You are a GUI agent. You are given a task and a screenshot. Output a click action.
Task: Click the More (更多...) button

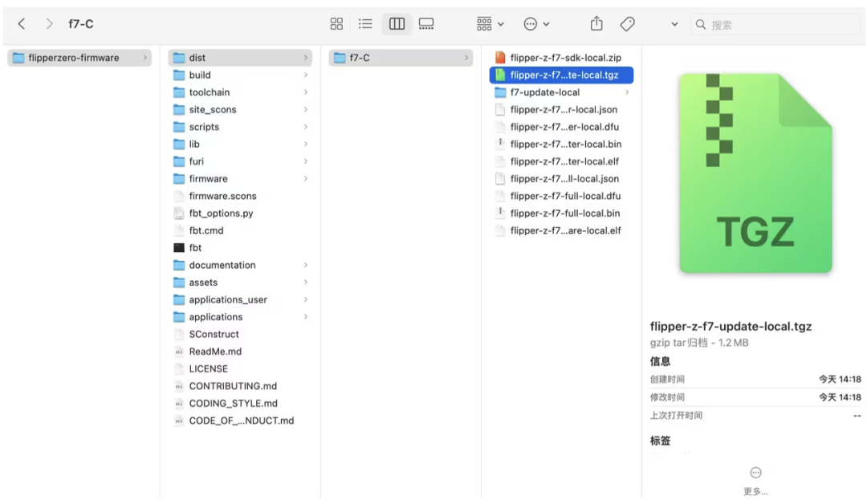pos(755,481)
